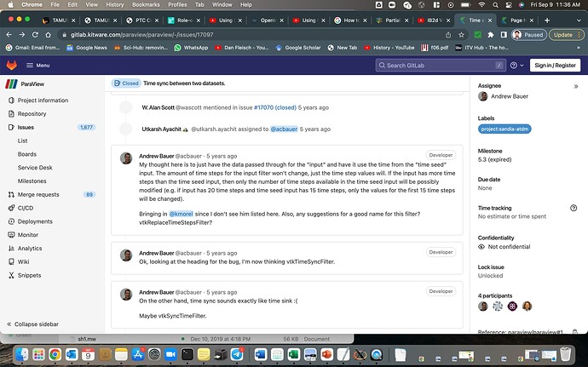Open the Gmail bookmark

32,48
